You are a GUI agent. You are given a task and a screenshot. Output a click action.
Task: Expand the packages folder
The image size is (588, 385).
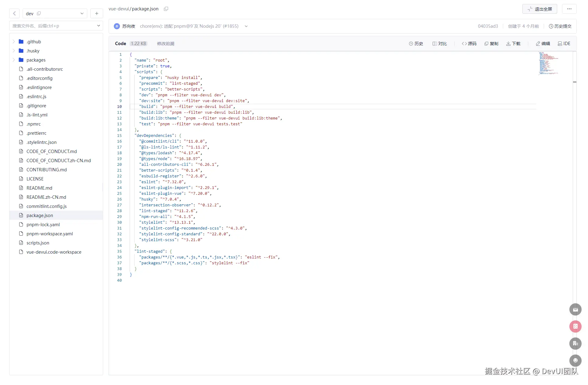(x=14, y=60)
